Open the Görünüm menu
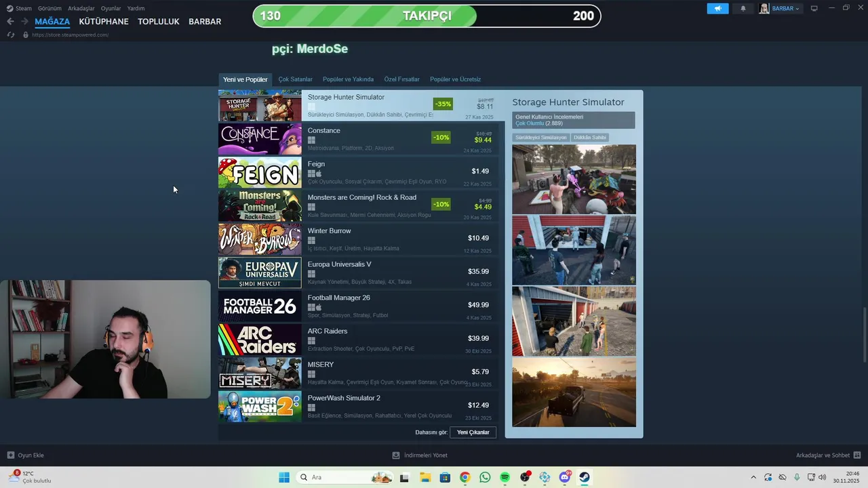 point(50,8)
